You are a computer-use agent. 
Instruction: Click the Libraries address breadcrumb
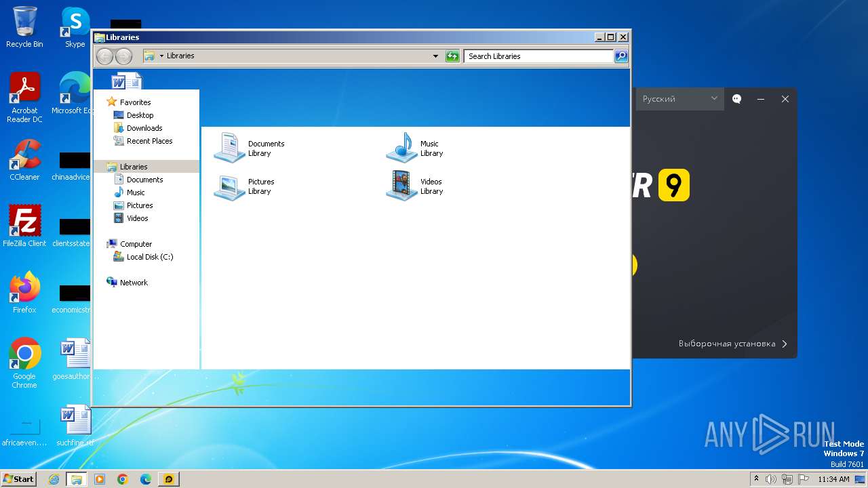(x=180, y=56)
